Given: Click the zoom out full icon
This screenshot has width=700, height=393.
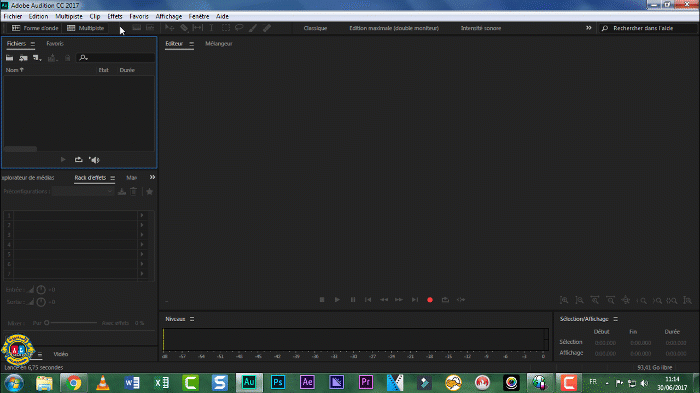Looking at the screenshot, I should [626, 301].
